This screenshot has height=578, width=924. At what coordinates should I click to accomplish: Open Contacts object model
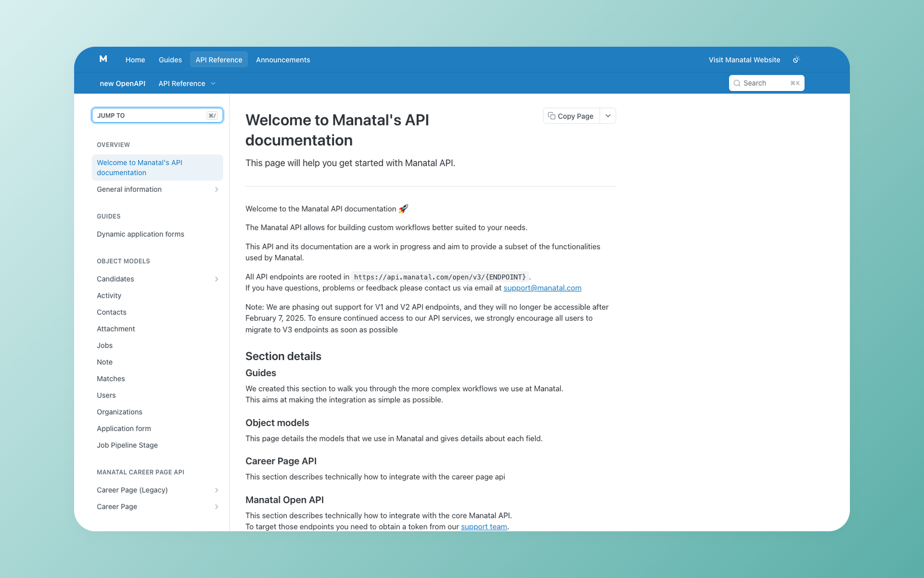pyautogui.click(x=112, y=312)
